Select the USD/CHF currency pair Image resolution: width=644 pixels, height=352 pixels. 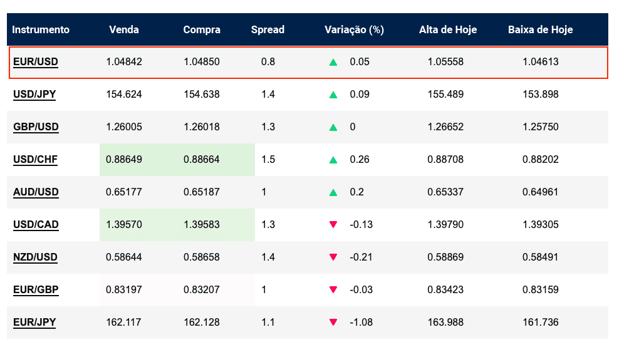(35, 160)
